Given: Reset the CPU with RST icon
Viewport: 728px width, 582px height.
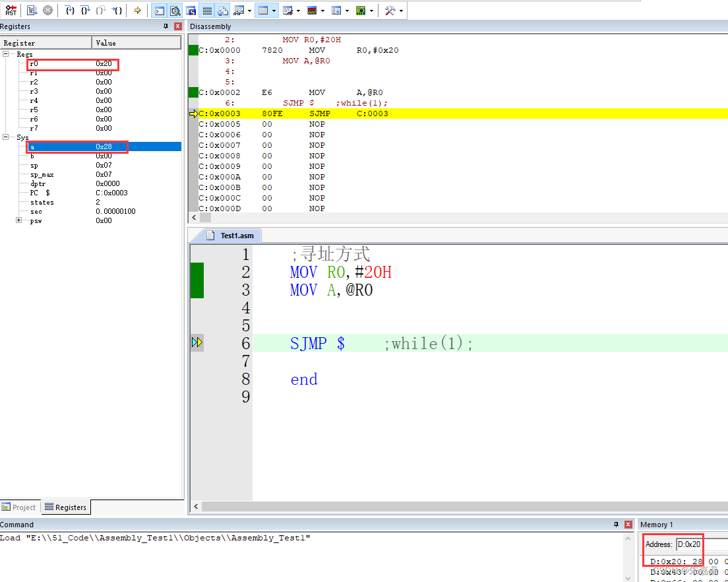Looking at the screenshot, I should [x=11, y=10].
